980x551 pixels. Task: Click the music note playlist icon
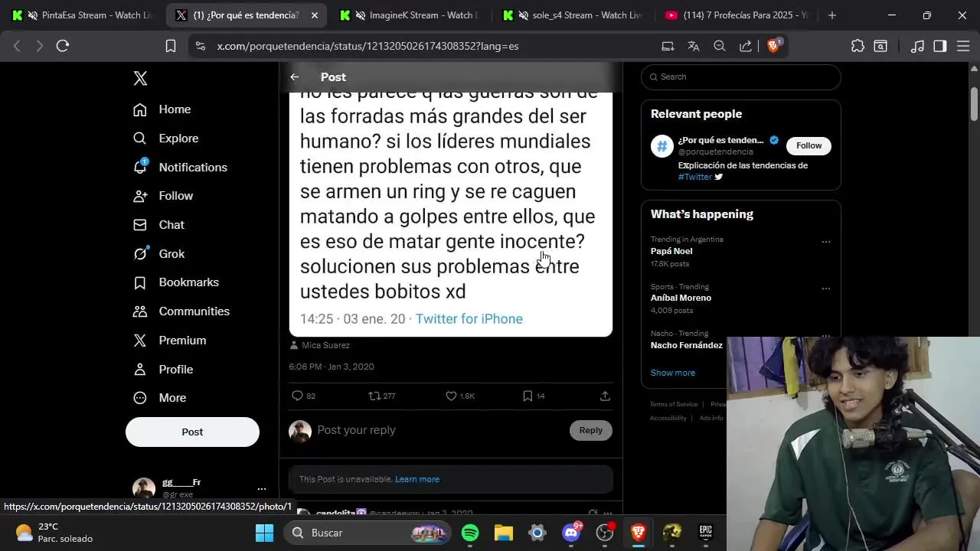(x=917, y=46)
